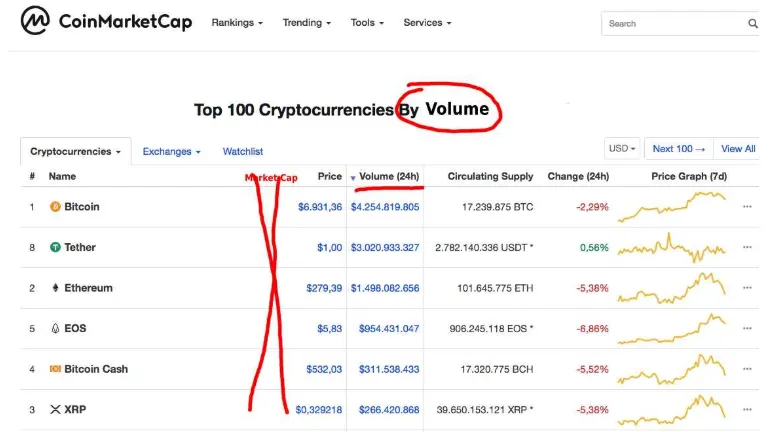773x432 pixels.
Task: Go to Next 100 cryptocurrencies
Action: (679, 149)
